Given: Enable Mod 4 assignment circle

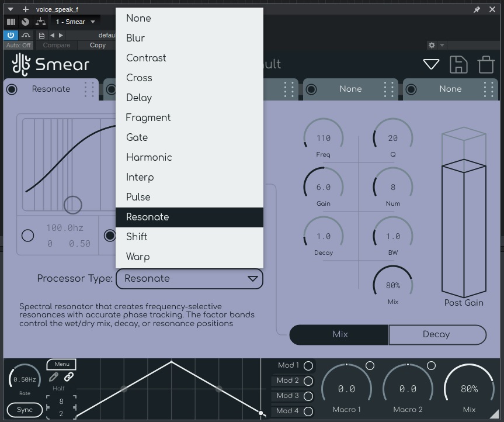Looking at the screenshot, I should click(308, 411).
